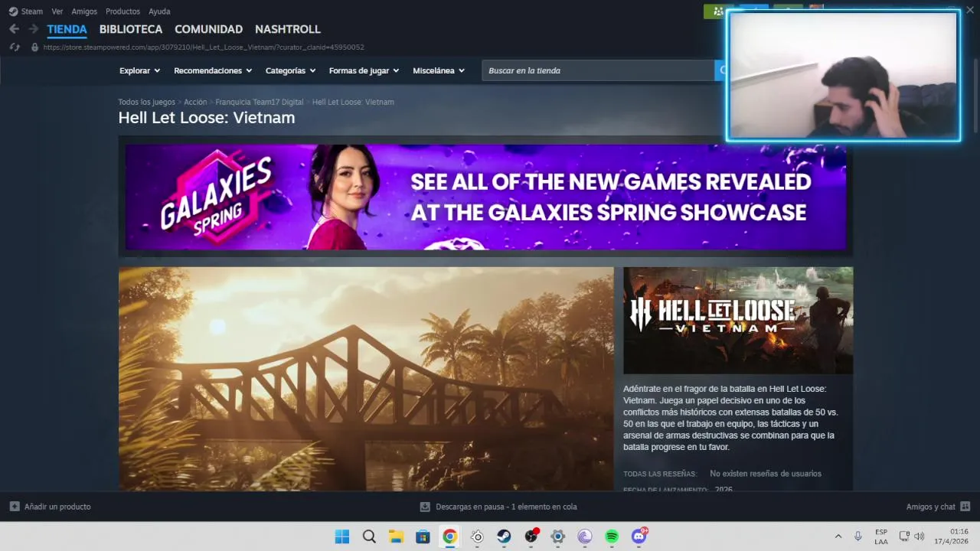Viewport: 980px width, 551px height.
Task: Open network settings from the tray
Action: (x=904, y=536)
